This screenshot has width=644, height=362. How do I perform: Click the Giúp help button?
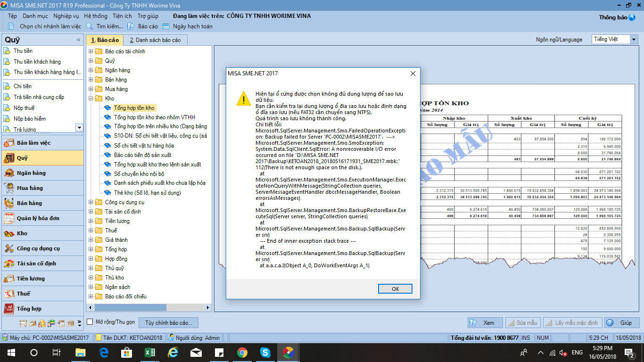[622, 323]
